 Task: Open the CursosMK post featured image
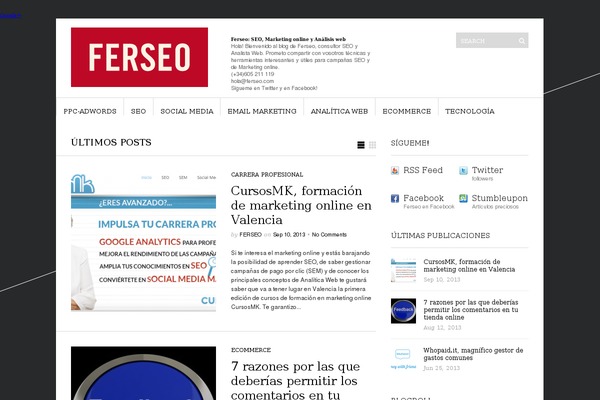(x=143, y=242)
